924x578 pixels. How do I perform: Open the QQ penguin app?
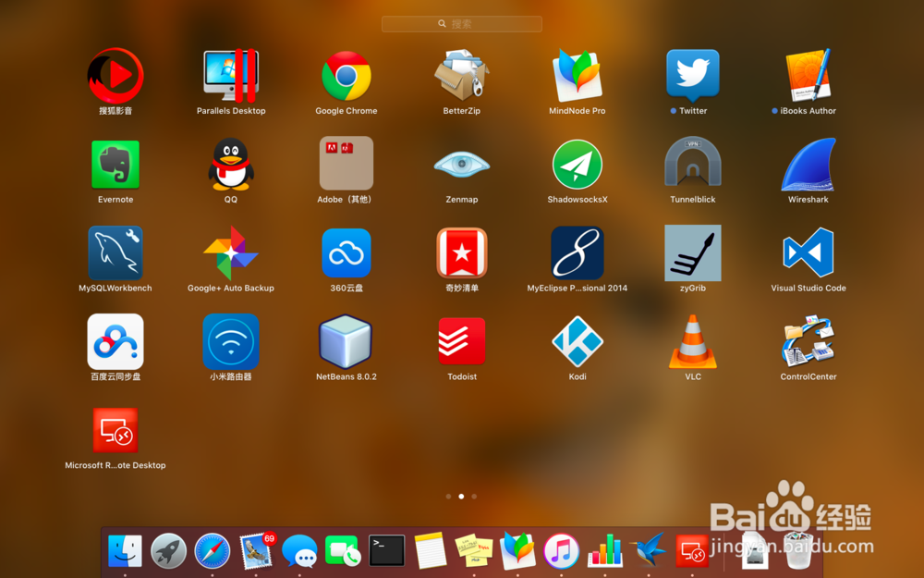pos(231,165)
